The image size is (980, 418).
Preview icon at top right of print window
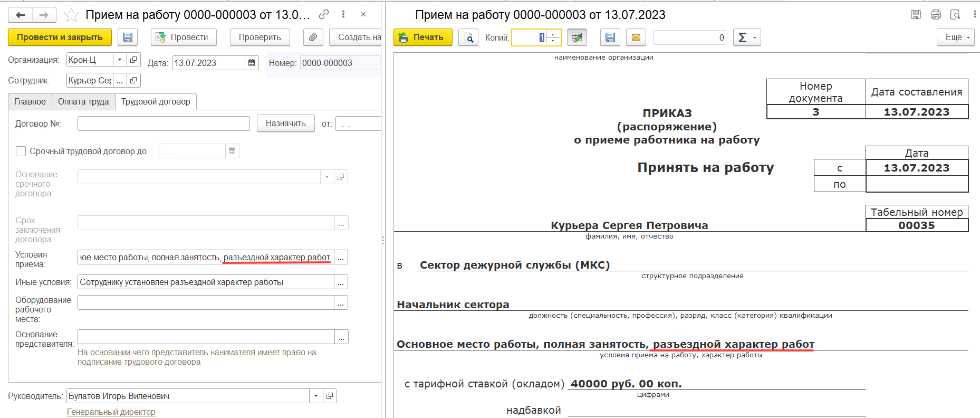pos(955,15)
